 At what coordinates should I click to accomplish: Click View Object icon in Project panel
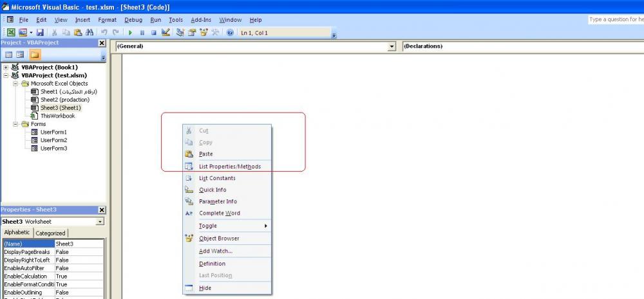(20, 55)
